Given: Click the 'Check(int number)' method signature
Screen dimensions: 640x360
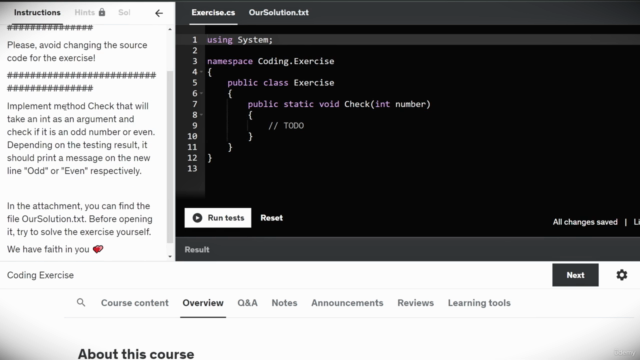Looking at the screenshot, I should (x=387, y=104).
